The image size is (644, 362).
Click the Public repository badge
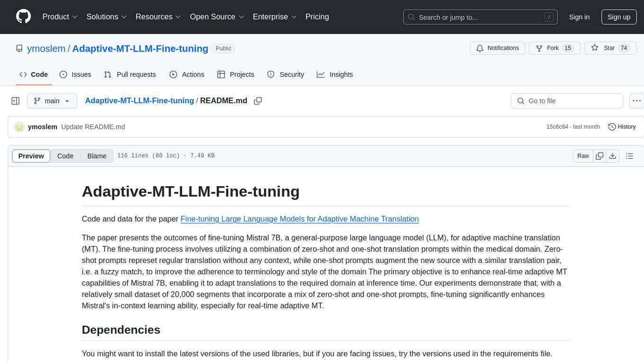(x=224, y=48)
